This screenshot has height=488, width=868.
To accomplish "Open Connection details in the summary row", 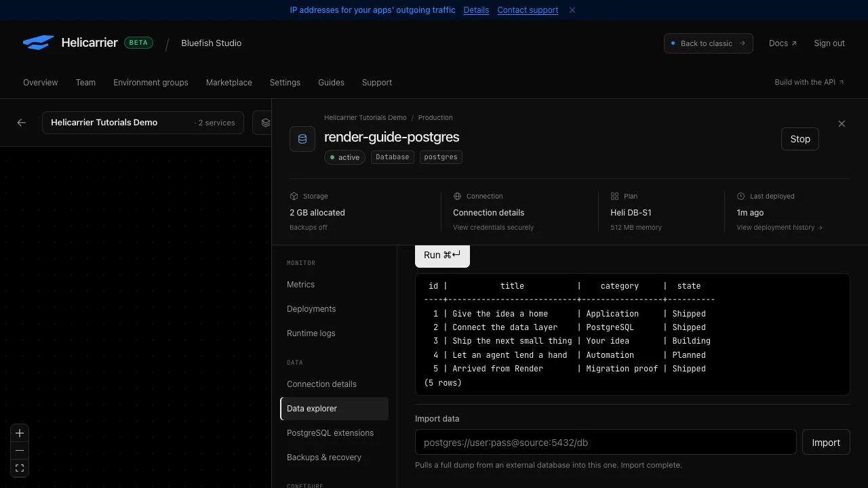I will [488, 213].
